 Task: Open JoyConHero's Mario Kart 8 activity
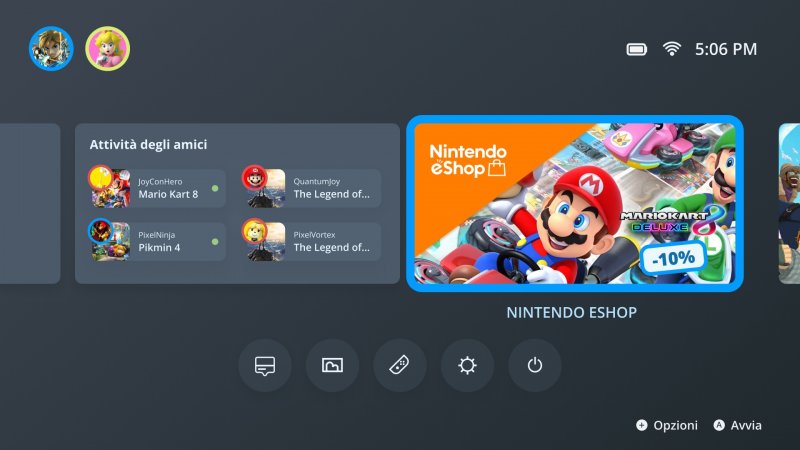coord(159,188)
